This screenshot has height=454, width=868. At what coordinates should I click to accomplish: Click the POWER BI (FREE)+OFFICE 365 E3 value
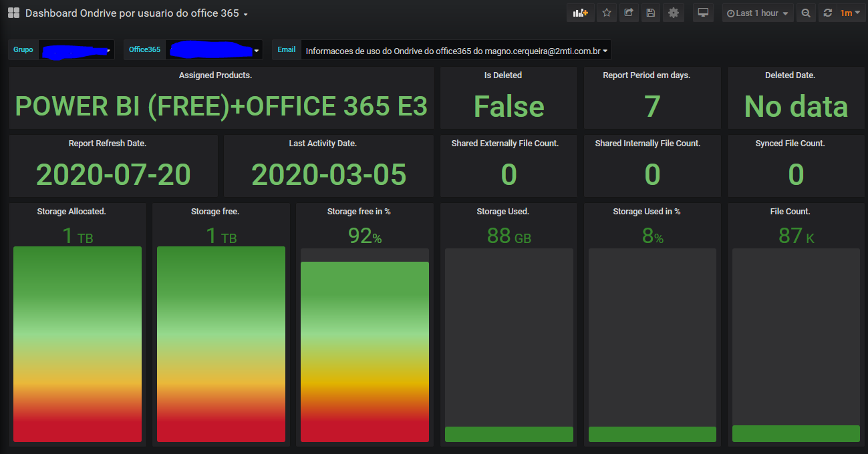point(221,106)
